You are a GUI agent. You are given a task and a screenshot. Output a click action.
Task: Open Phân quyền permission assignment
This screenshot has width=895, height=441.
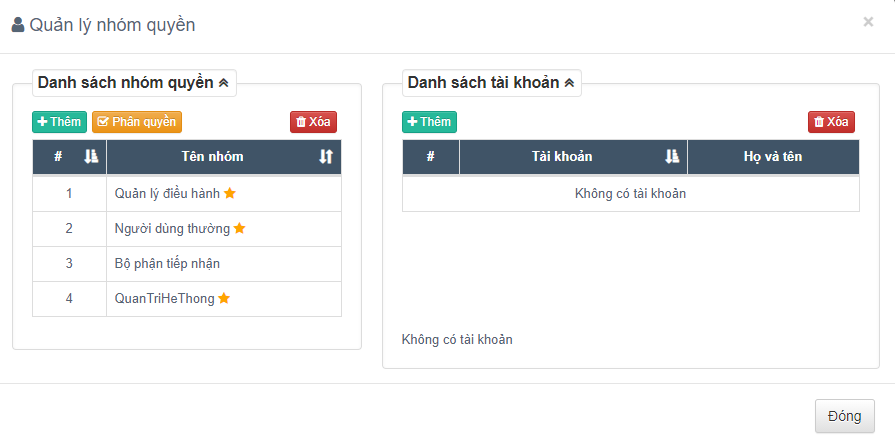click(137, 122)
